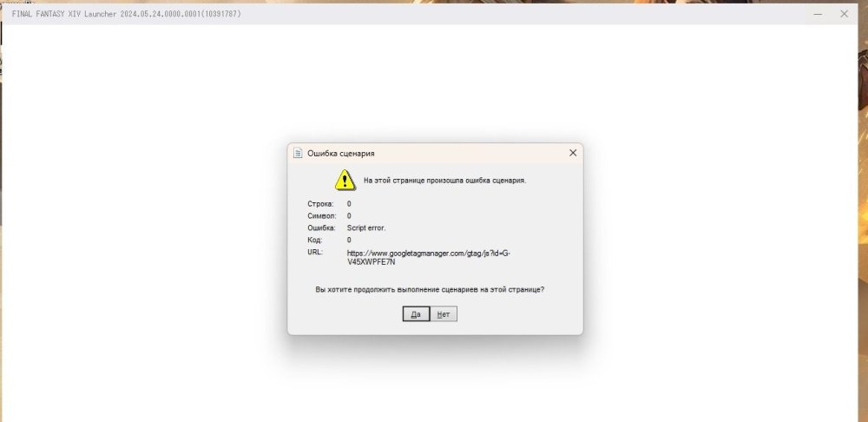Close the FINAL FANTASY XIV Launcher window
This screenshot has height=422, width=868.
click(x=845, y=14)
